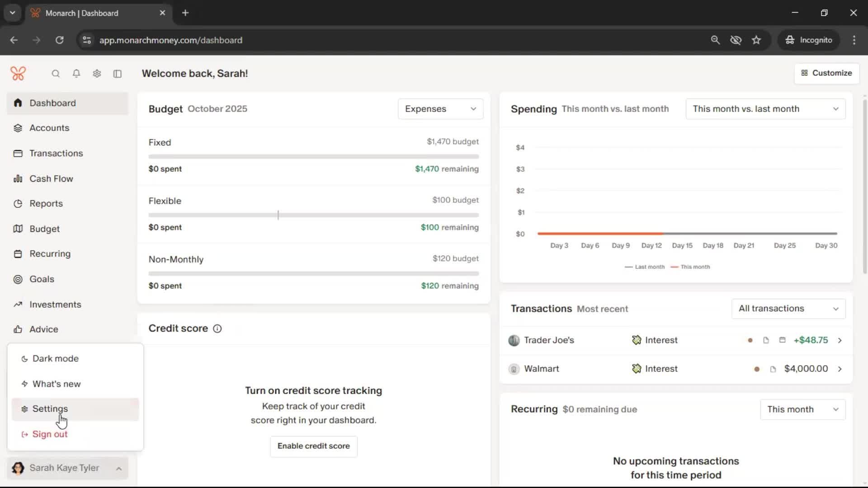
Task: Click the credit score info icon
Action: [217, 328]
